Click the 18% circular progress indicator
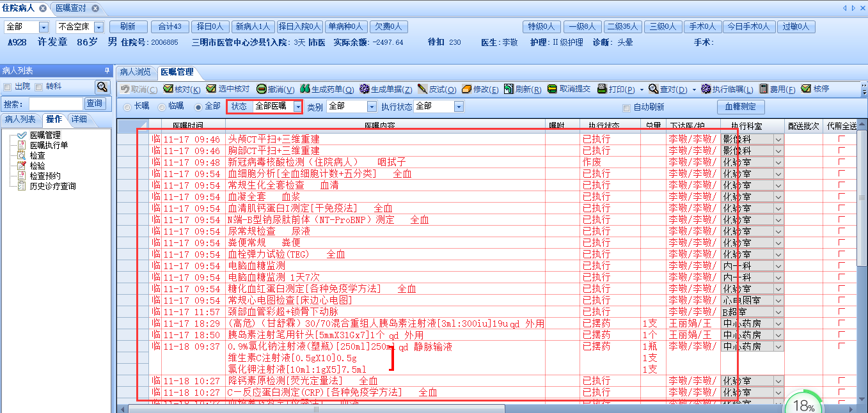 click(x=803, y=404)
